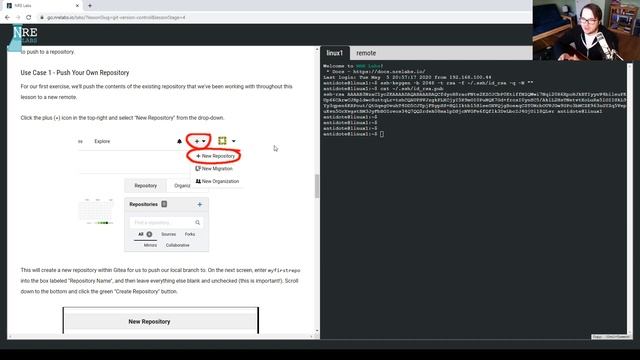
Task: Click the cat ~/.ssh/id_rsa.pub terminal line
Action: 383,89
